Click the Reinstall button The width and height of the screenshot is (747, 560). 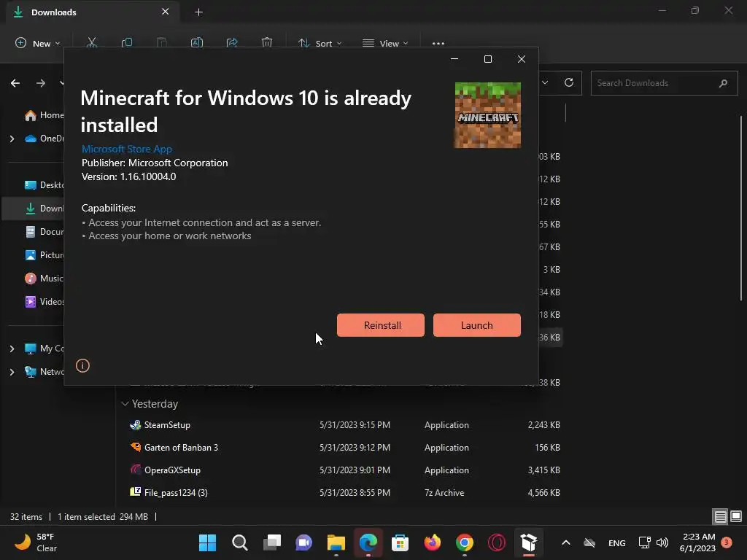tap(380, 325)
